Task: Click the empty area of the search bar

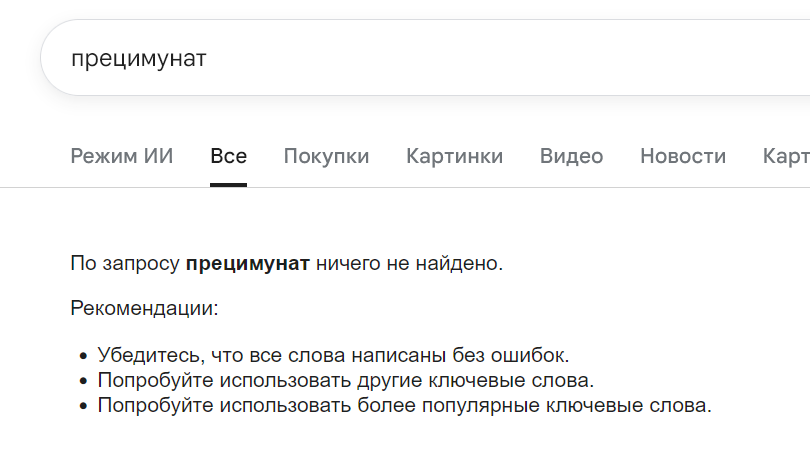Action: (506, 57)
